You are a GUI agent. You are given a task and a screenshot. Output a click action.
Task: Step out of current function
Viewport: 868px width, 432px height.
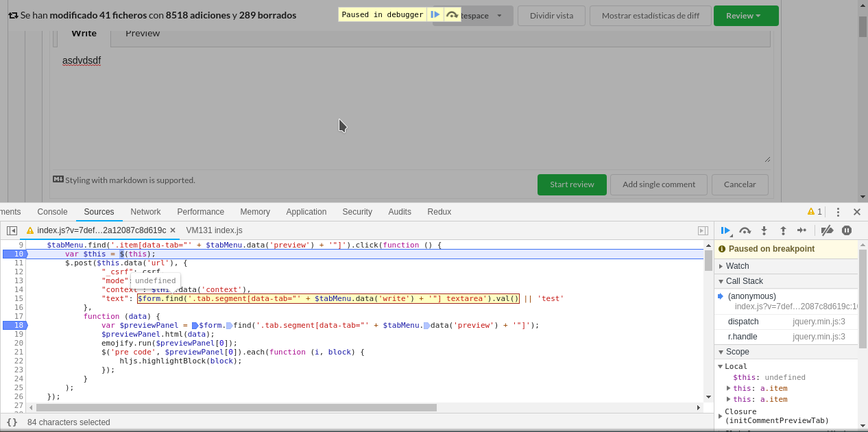coord(782,231)
